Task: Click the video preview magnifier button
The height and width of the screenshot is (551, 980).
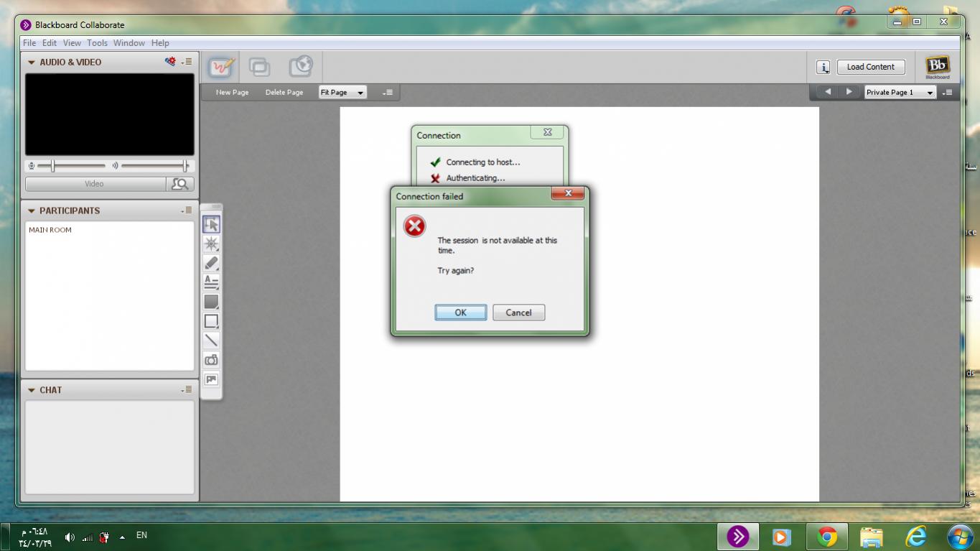Action: click(x=180, y=184)
